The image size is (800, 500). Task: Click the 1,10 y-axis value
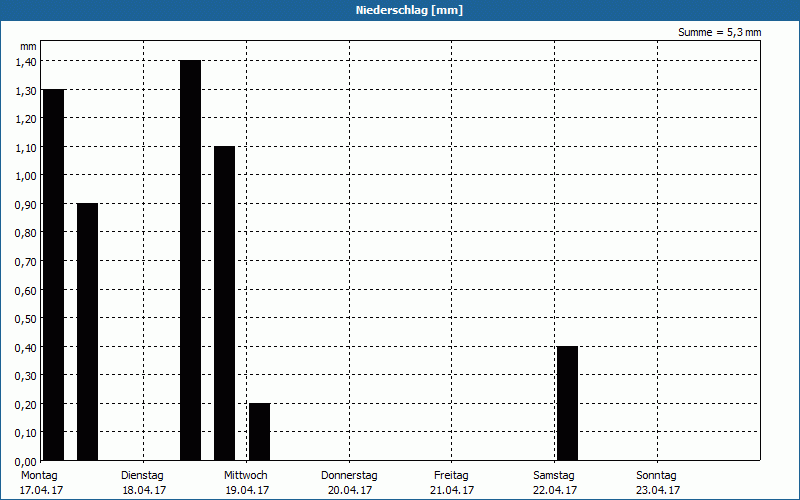pos(26,147)
